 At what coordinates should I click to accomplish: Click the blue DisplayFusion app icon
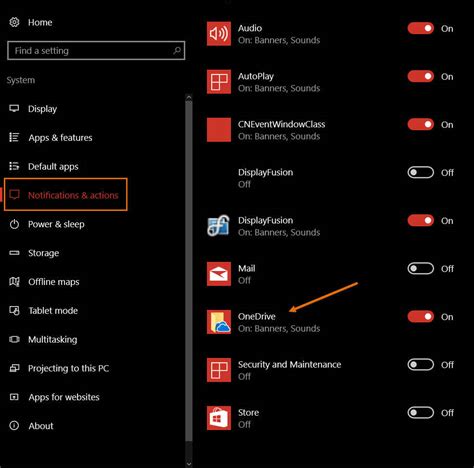click(x=219, y=226)
